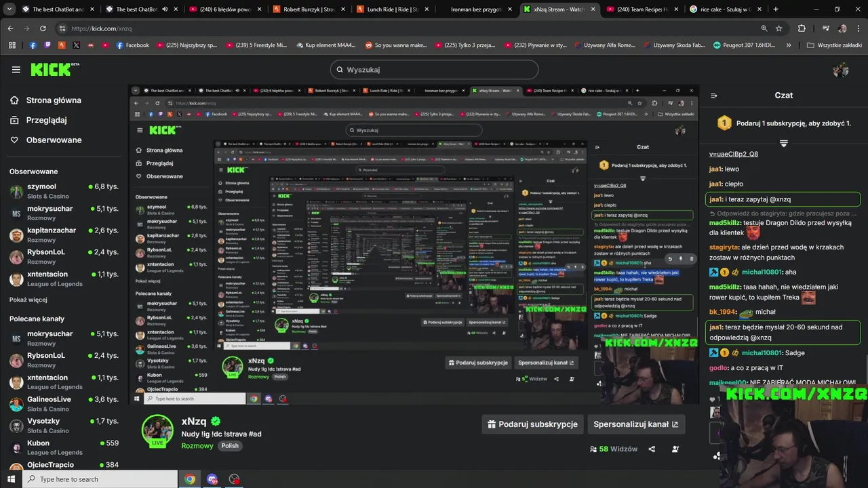Close the rice cake tab
This screenshot has width=868, height=488.
[x=759, y=9]
